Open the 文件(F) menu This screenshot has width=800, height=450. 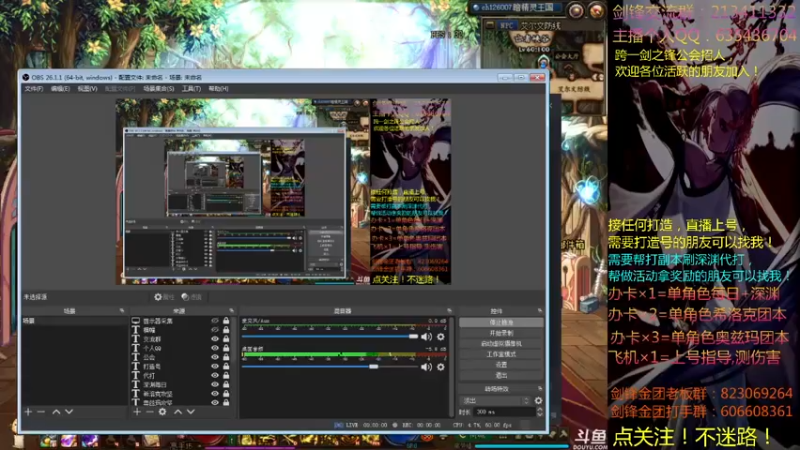[34, 89]
